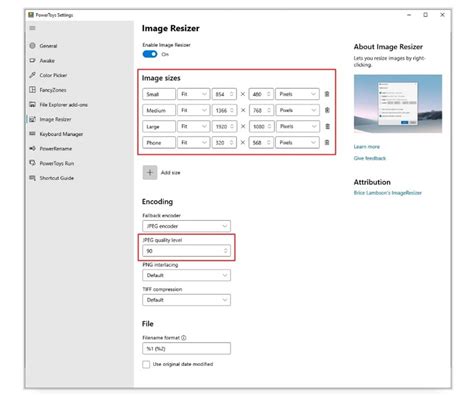Click the Awake cup icon
Screen dimensions: 474x396
point(32,60)
